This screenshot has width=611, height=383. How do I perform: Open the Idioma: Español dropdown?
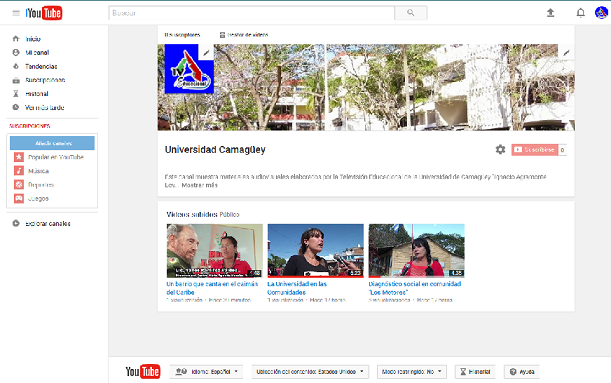206,372
